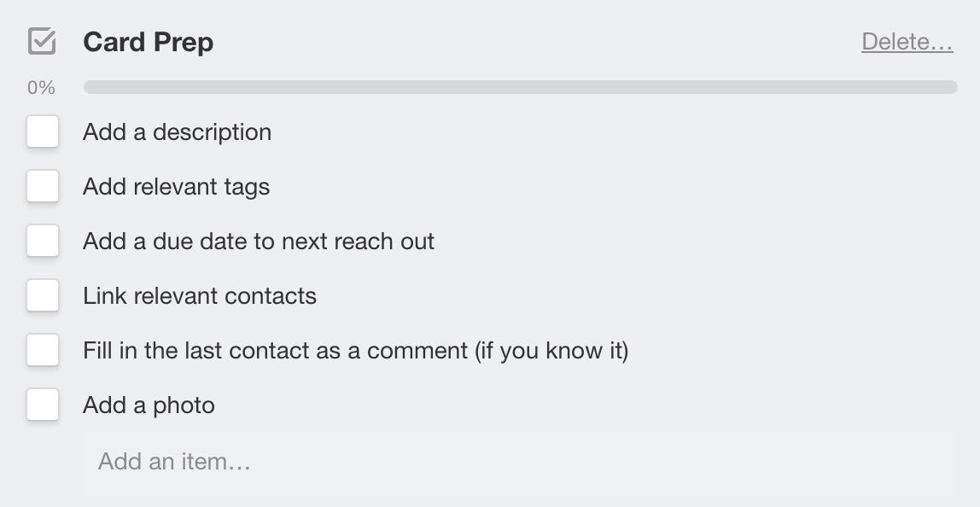Toggle the Link relevant contacts checkbox
This screenshot has width=980, height=507.
(x=43, y=295)
